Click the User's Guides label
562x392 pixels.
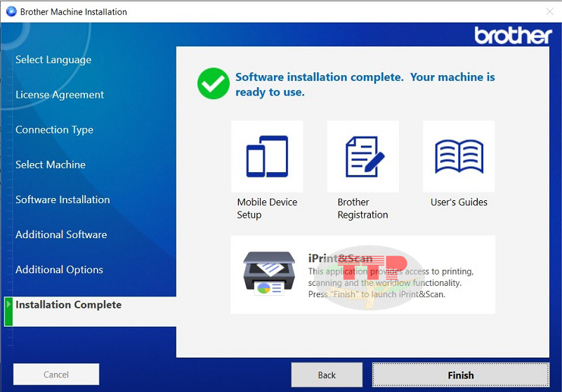coord(459,202)
